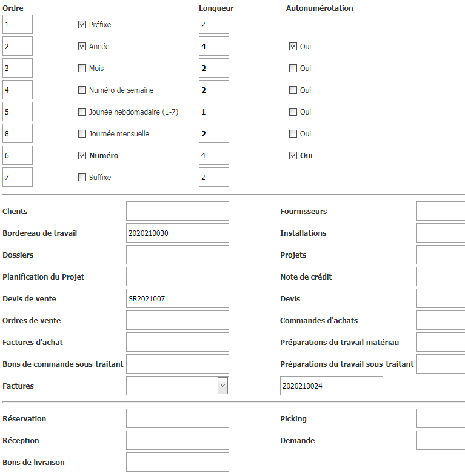Click the Bordereau de travail number field

coord(178,233)
